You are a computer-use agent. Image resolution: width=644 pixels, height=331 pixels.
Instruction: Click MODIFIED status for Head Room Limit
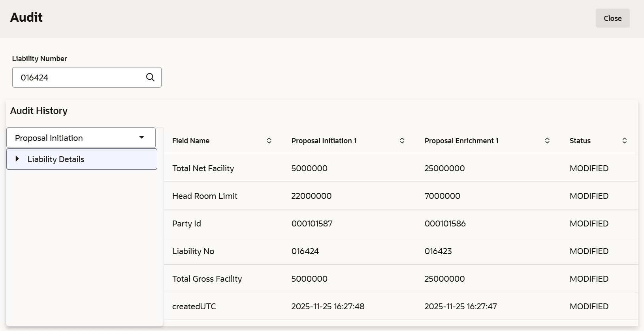coord(589,196)
